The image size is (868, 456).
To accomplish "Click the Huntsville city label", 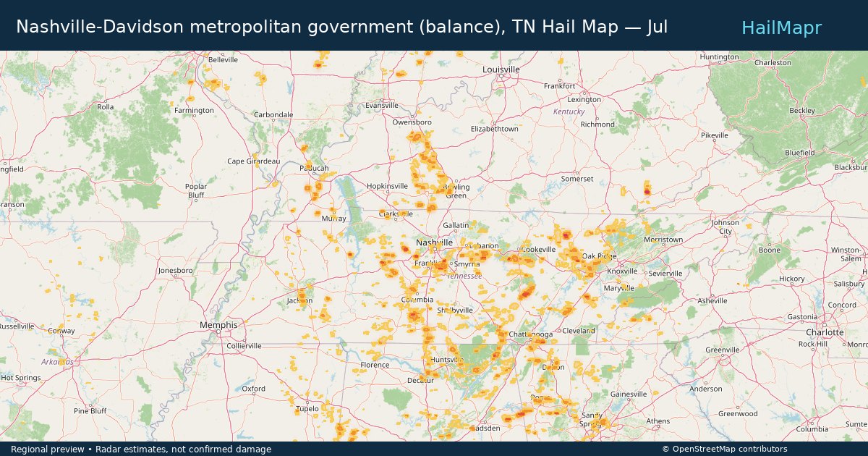I will (x=446, y=360).
